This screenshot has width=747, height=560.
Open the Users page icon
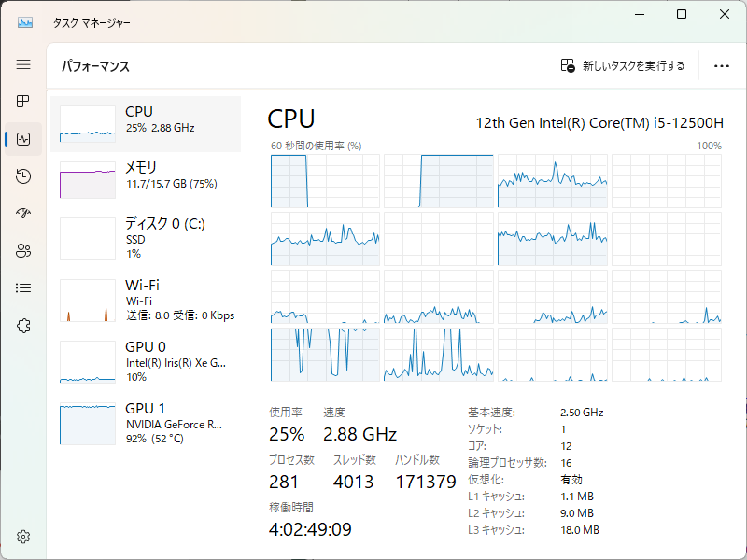coord(23,250)
